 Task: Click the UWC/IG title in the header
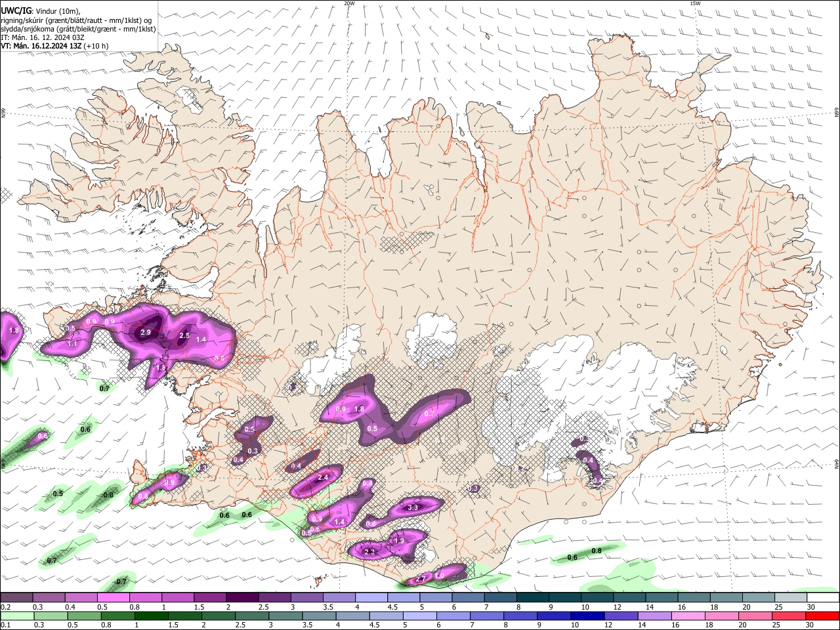16,11
